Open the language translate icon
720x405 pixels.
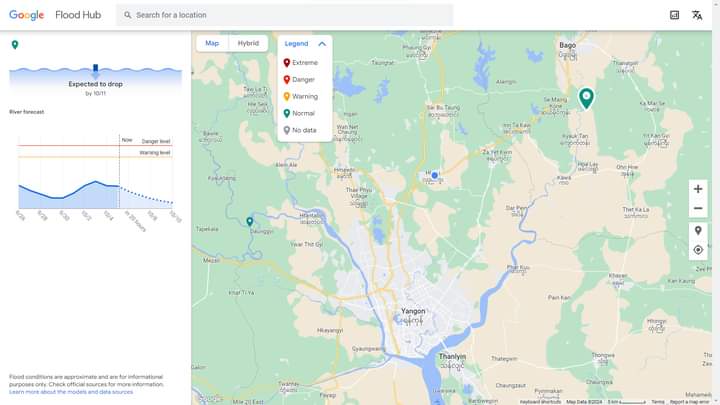697,15
